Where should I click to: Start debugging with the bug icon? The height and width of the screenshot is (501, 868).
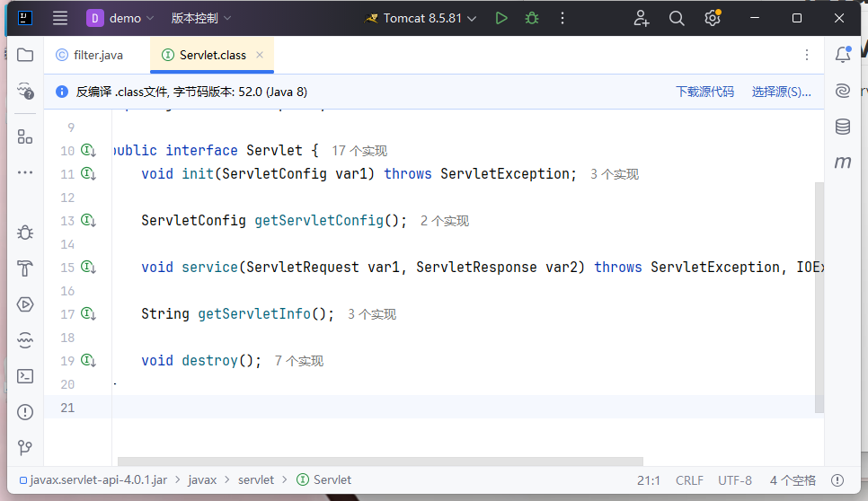pyautogui.click(x=532, y=18)
